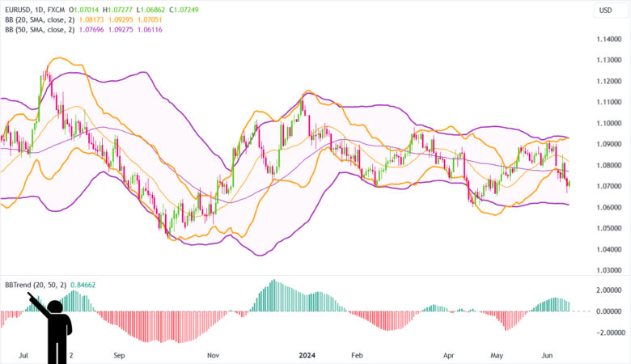The width and height of the screenshot is (631, 364).
Task: Select the BB 50 SMA indicator legend
Action: 38,30
